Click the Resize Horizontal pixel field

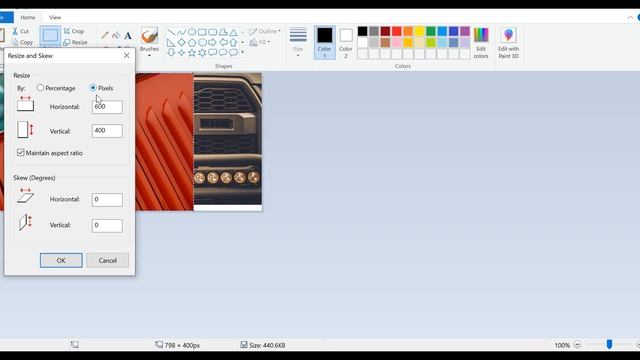coord(107,107)
